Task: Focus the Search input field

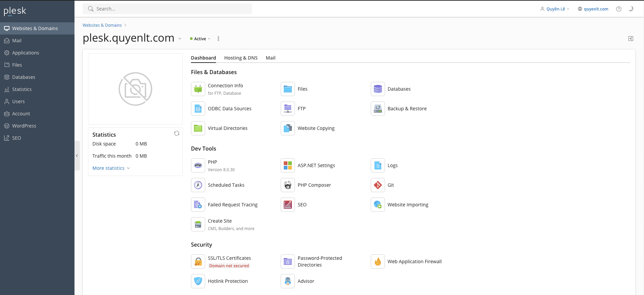Action: coord(167,9)
